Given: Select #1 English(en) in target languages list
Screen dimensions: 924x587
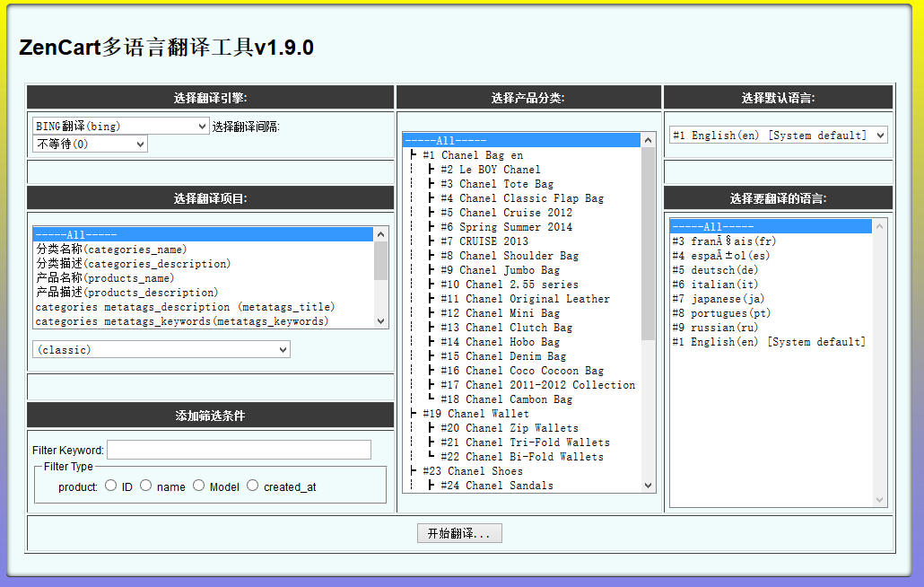Looking at the screenshot, I should tap(771, 342).
